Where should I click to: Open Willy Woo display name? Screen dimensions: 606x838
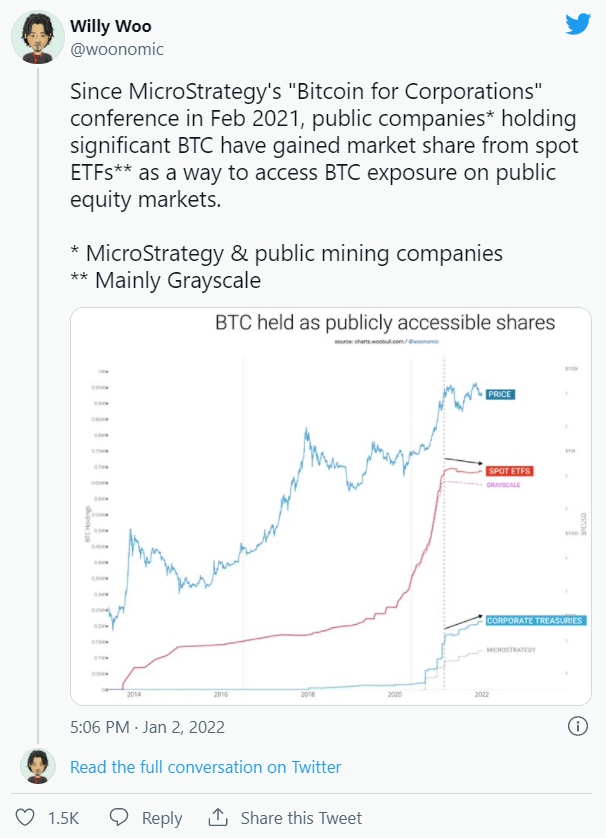click(109, 26)
